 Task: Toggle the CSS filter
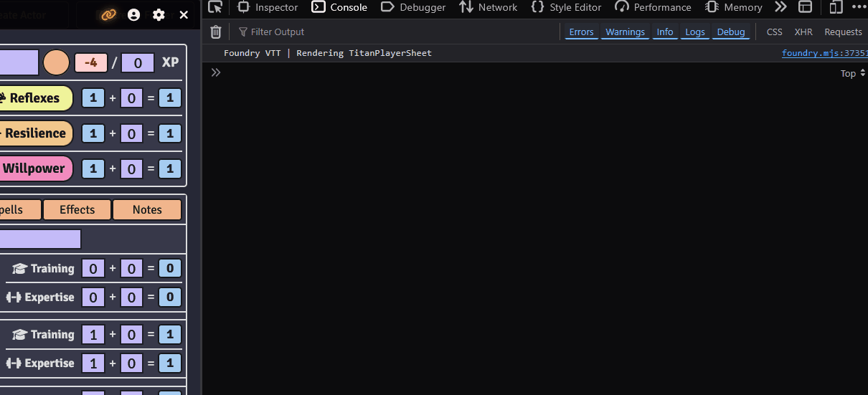point(774,32)
